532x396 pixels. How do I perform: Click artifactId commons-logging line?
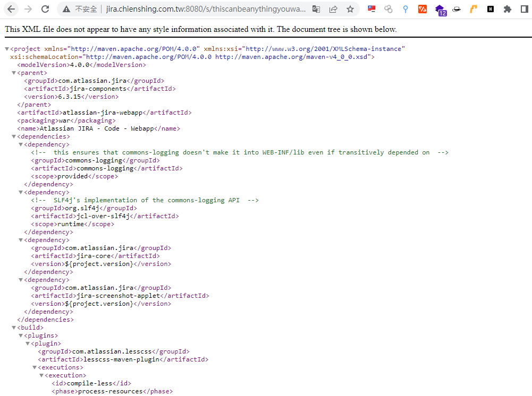107,168
